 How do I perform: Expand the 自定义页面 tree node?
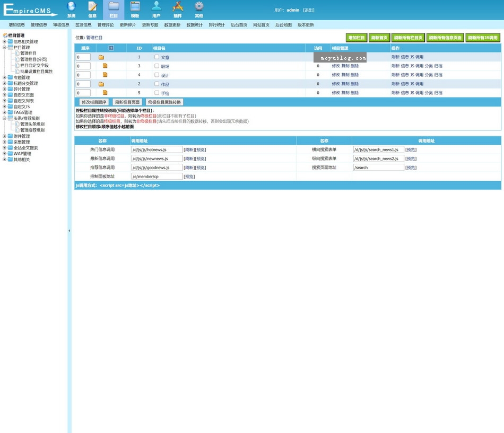tap(4, 95)
